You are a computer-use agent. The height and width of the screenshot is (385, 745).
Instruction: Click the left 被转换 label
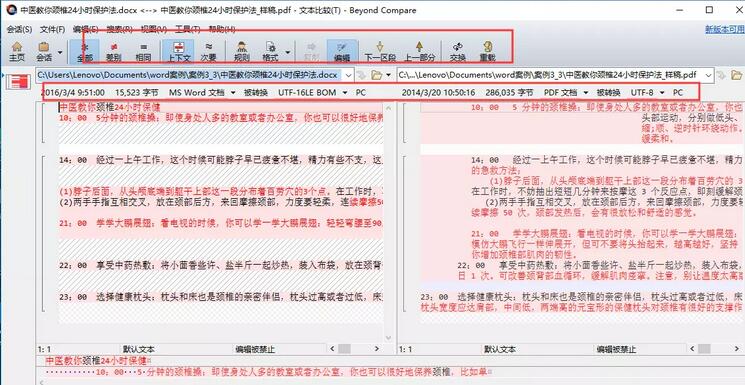click(x=256, y=92)
